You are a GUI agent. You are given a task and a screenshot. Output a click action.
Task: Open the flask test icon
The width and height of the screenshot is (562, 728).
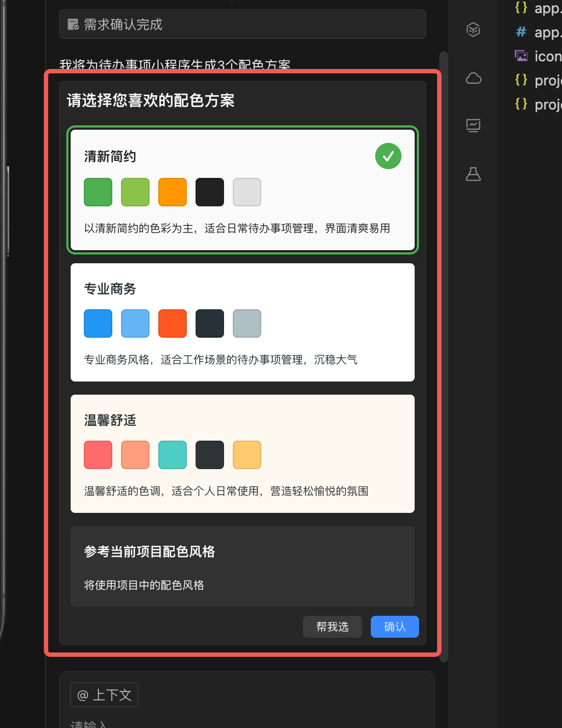pos(473,174)
